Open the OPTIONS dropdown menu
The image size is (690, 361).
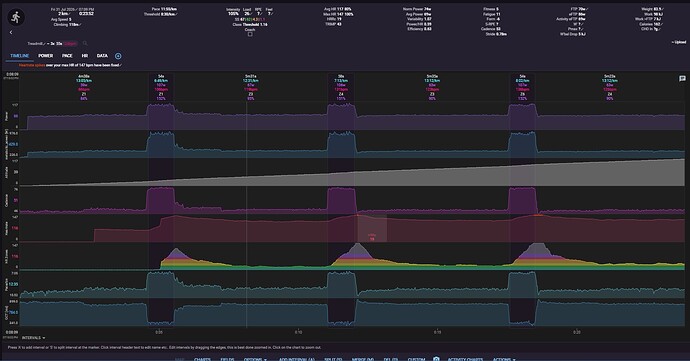(x=255, y=359)
